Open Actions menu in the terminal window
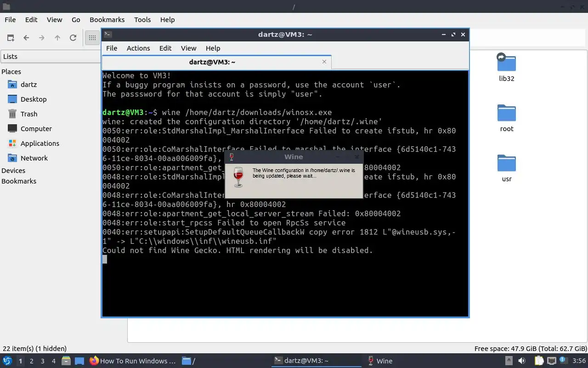The height and width of the screenshot is (368, 588). point(138,48)
